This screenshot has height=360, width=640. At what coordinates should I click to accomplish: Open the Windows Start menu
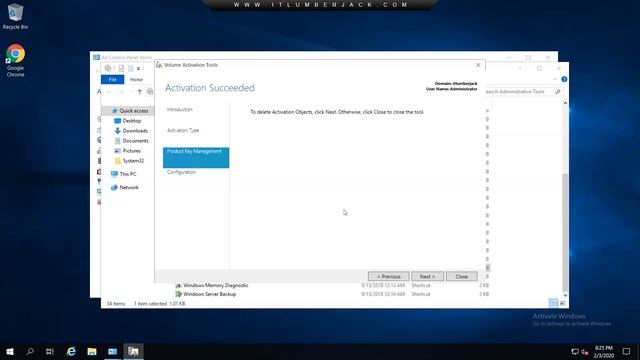coord(10,351)
